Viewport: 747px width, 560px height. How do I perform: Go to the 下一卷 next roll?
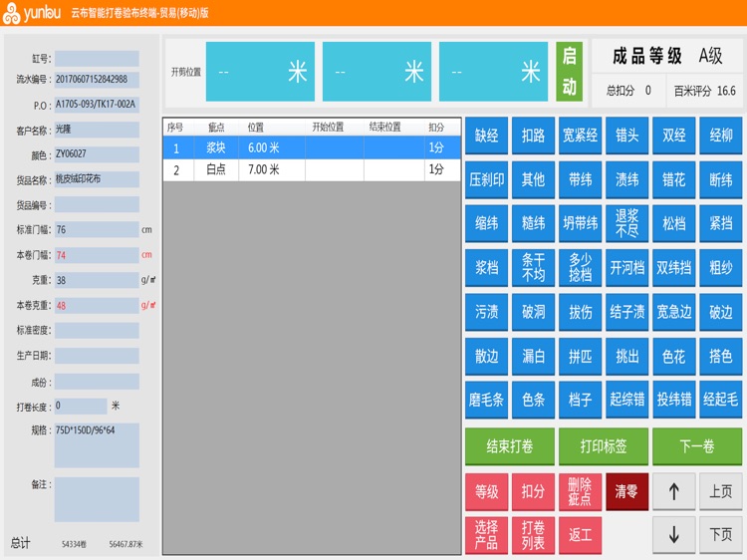click(x=697, y=446)
